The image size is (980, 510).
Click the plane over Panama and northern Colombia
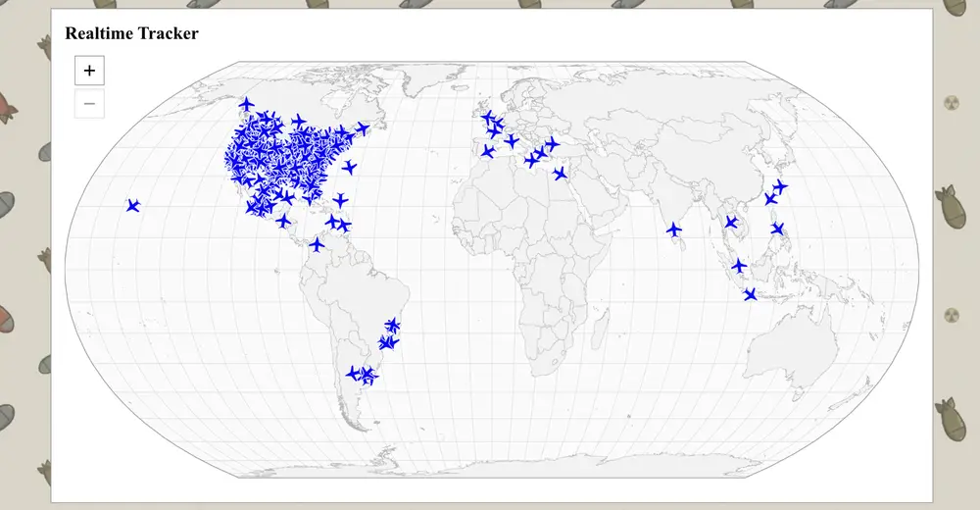(x=318, y=244)
